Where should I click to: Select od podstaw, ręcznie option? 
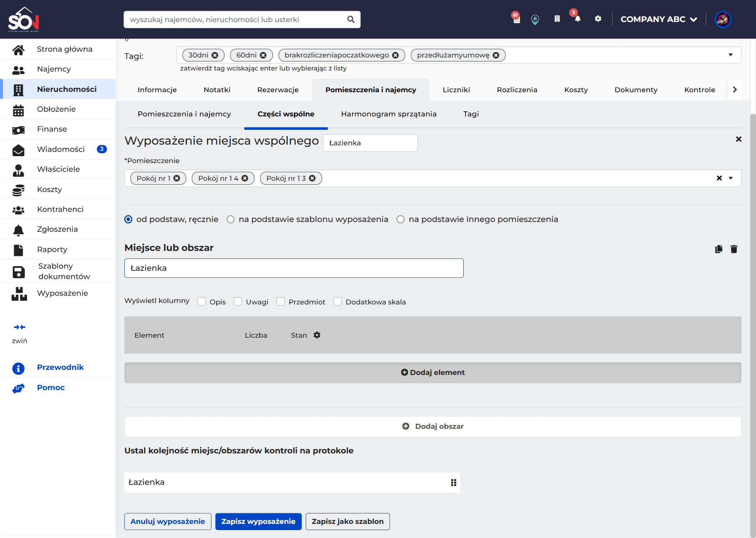click(x=128, y=219)
